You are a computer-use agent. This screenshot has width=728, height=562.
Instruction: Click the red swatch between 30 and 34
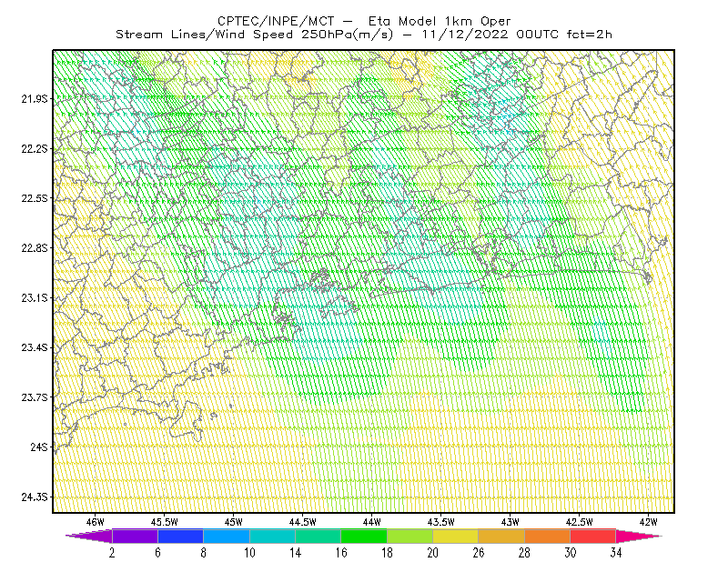click(x=593, y=536)
